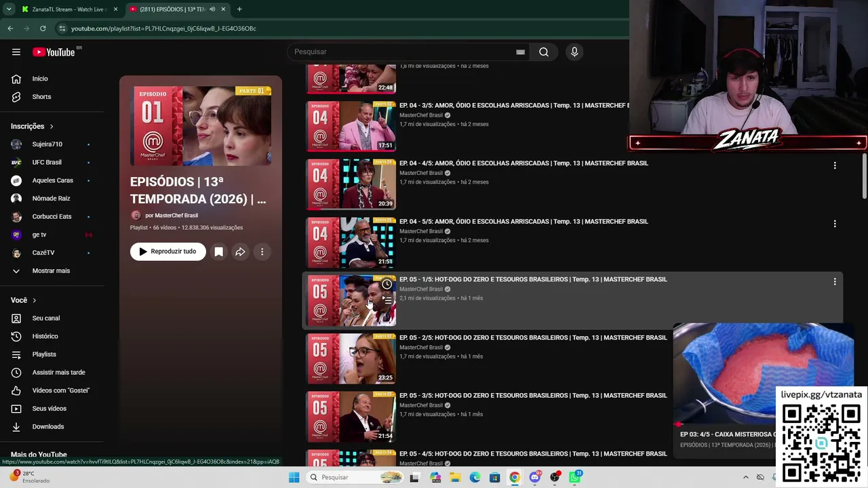The height and width of the screenshot is (488, 868).
Task: Click the browser address bar URL
Action: (163, 28)
